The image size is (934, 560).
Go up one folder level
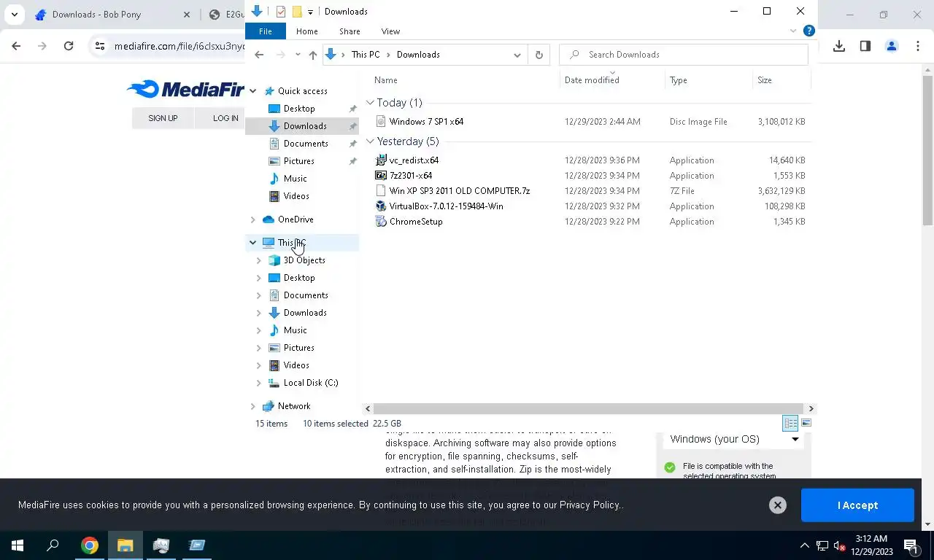(x=313, y=55)
